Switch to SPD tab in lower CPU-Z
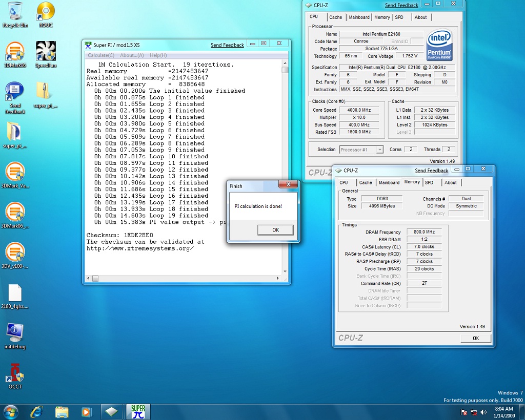The height and width of the screenshot is (420, 525). point(429,182)
